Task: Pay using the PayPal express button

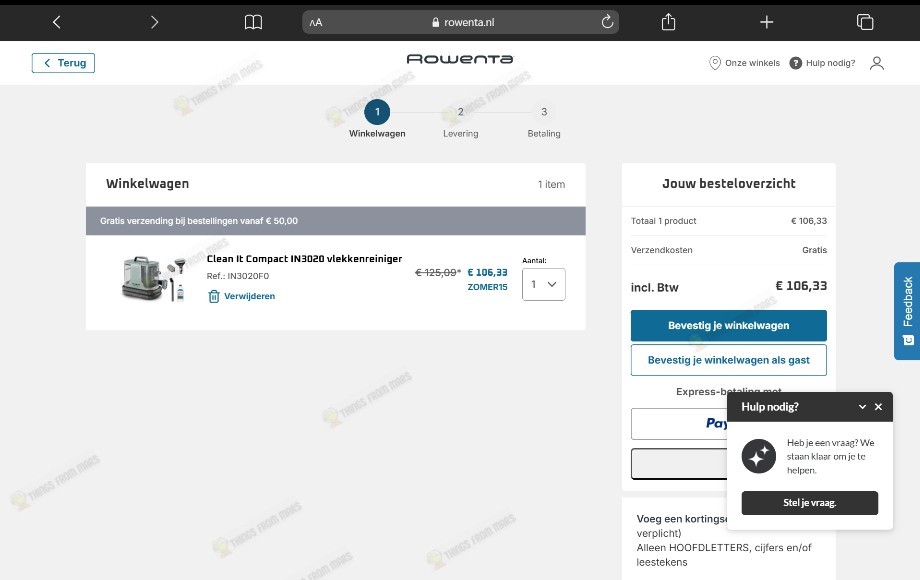Action: click(x=679, y=423)
